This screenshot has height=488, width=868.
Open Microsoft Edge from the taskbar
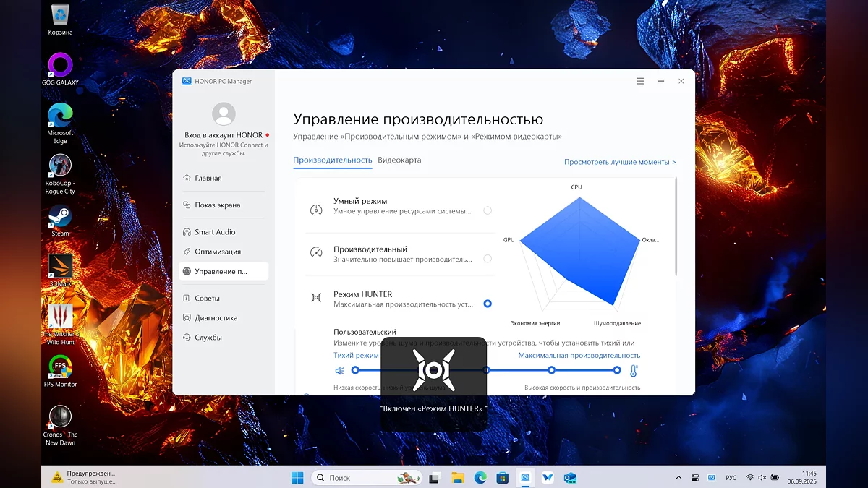[480, 478]
